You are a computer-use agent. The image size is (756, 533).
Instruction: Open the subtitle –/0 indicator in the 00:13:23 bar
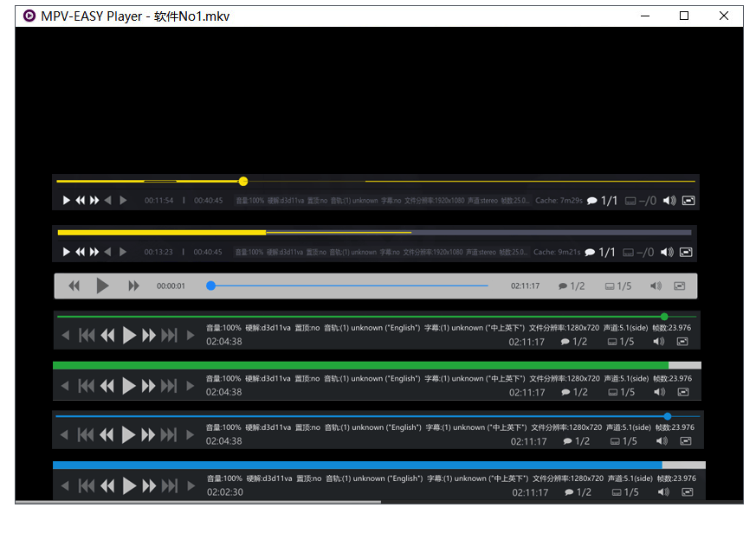[x=639, y=253]
